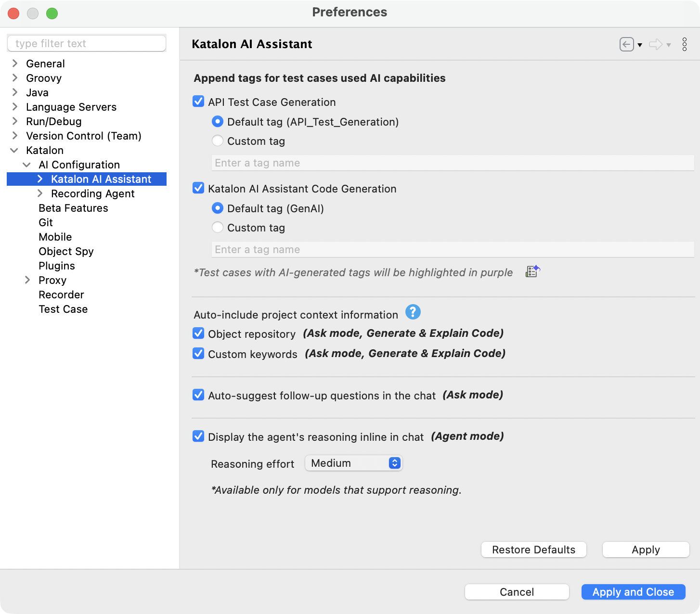The image size is (700, 614).
Task: Select AI Configuration tree label
Action: [79, 165]
